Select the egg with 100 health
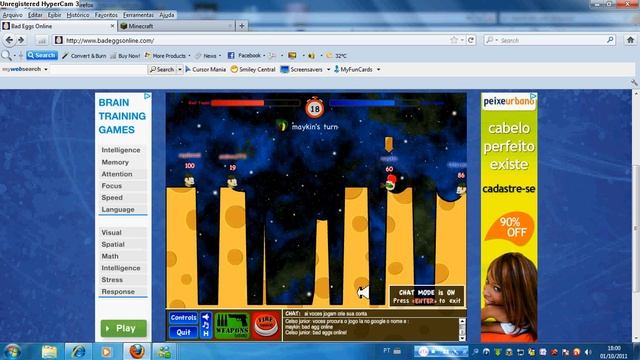 pyautogui.click(x=189, y=180)
